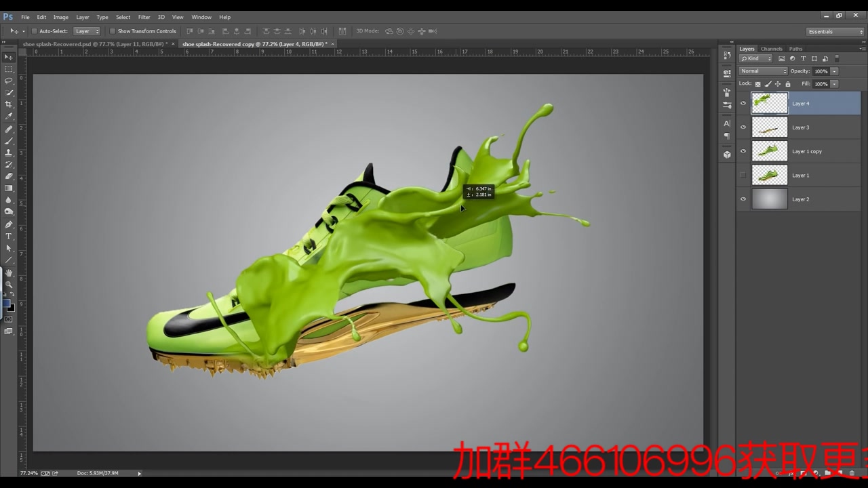Select the Dodge tool
The image size is (868, 488).
9,212
